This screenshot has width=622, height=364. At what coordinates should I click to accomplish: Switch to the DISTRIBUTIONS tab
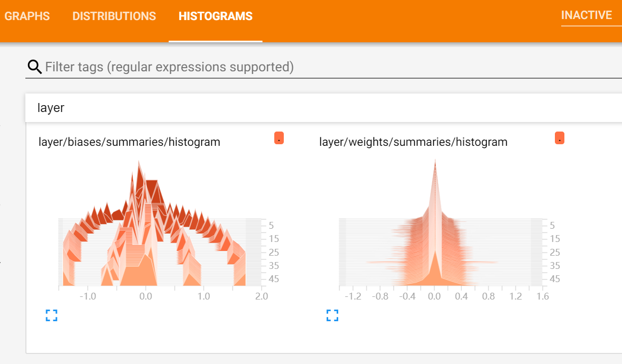(114, 16)
